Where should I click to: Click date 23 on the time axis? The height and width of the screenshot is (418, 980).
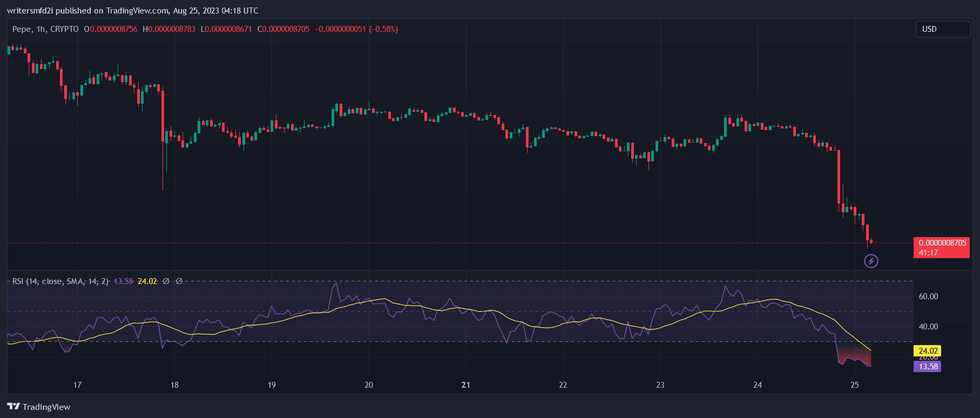tap(660, 385)
